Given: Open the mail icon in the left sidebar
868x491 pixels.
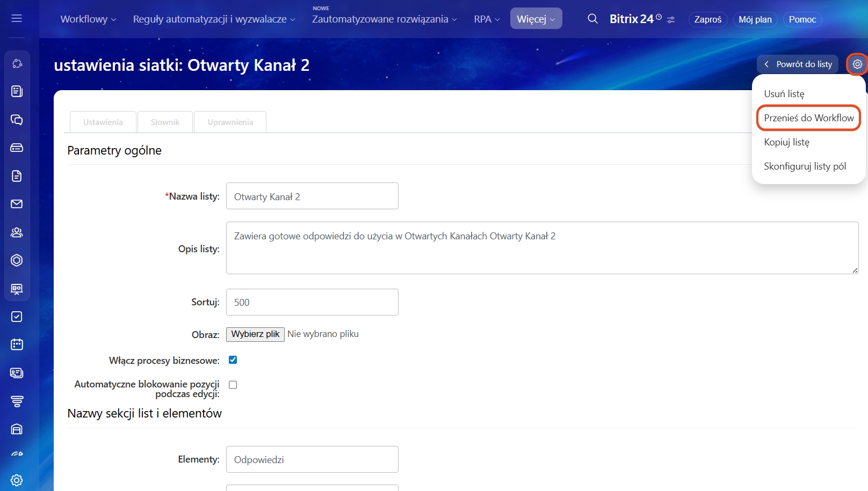Looking at the screenshot, I should 17,204.
